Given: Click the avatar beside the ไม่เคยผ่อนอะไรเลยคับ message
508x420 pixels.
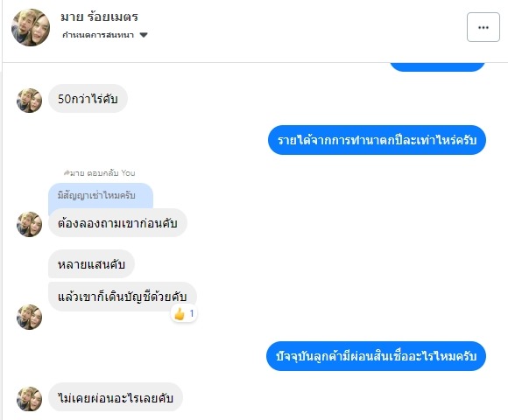Looking at the screenshot, I should pos(29,399).
